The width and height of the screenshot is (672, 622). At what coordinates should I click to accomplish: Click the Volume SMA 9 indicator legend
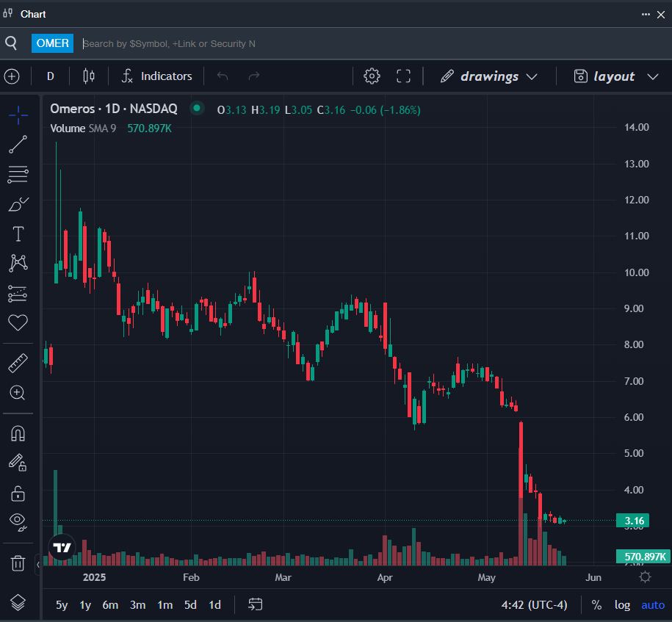83,129
